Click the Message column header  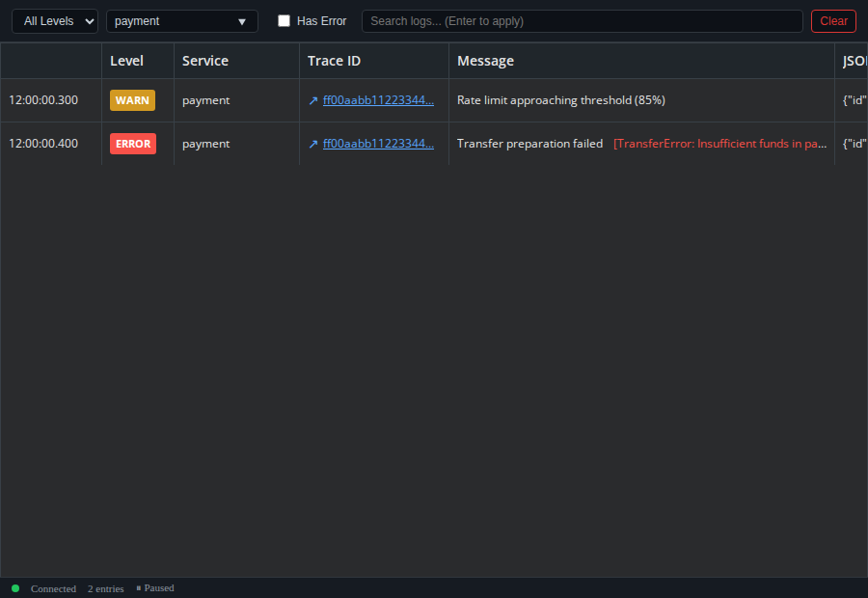[641, 61]
